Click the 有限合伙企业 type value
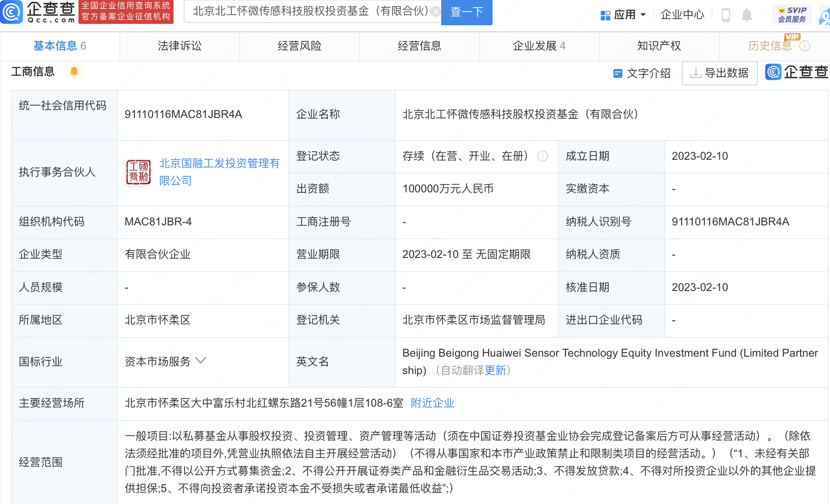Screen dimensions: 830x504 157,254
